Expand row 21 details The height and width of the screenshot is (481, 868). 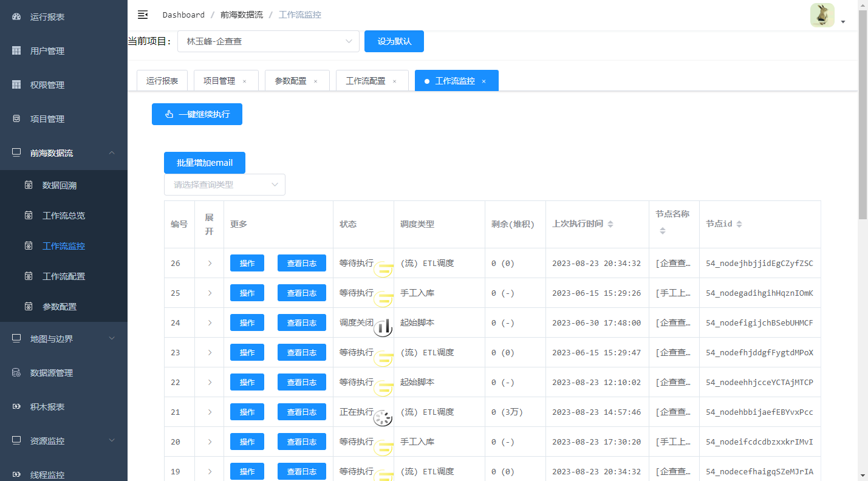point(210,412)
